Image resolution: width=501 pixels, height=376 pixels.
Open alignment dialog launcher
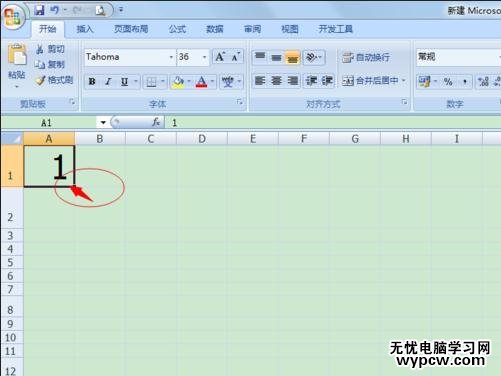404,102
